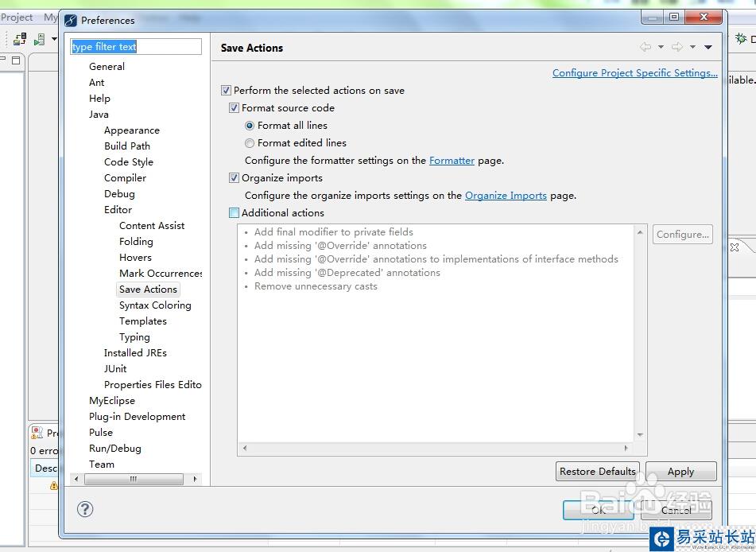This screenshot has height=552, width=756.
Task: Select Run/Debug in preferences tree
Action: (x=114, y=449)
